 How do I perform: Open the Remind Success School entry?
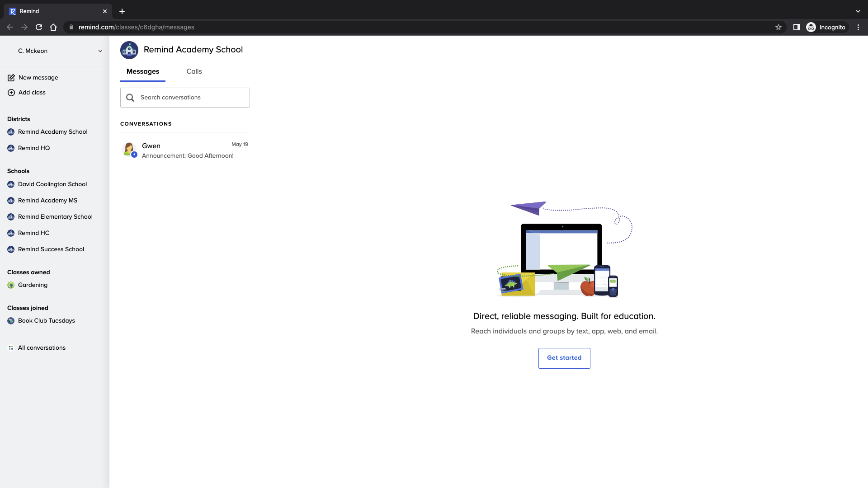51,249
